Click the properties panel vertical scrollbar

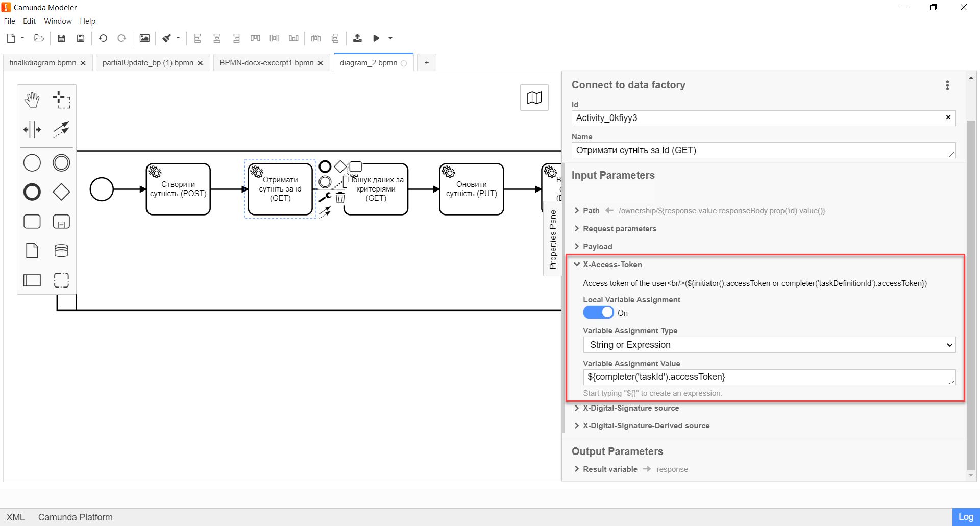971,296
